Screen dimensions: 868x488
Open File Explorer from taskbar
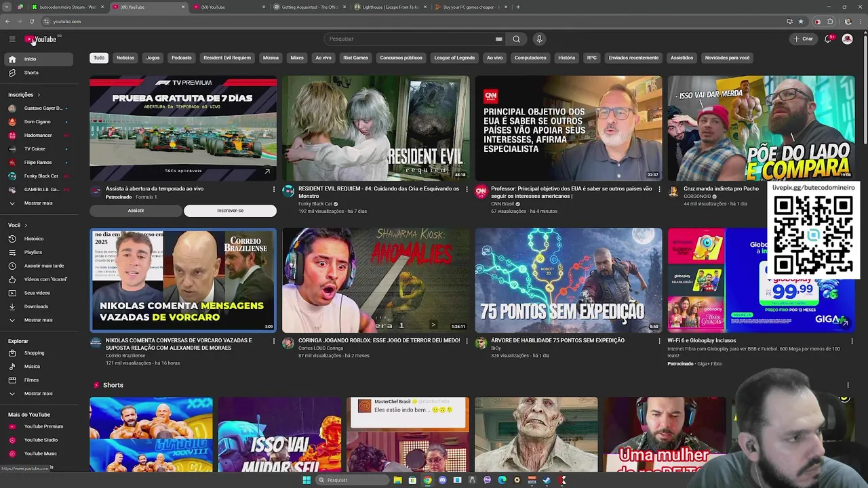tap(397, 480)
